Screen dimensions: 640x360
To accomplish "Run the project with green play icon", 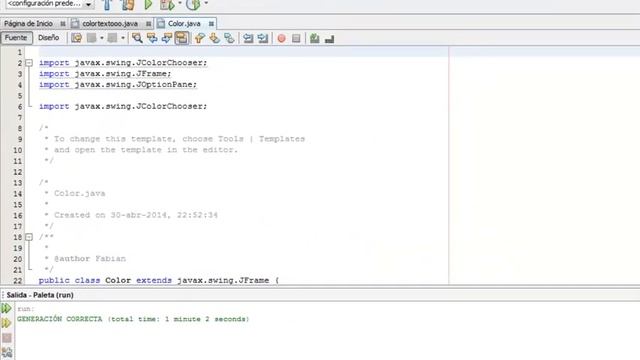I will pos(148,4).
